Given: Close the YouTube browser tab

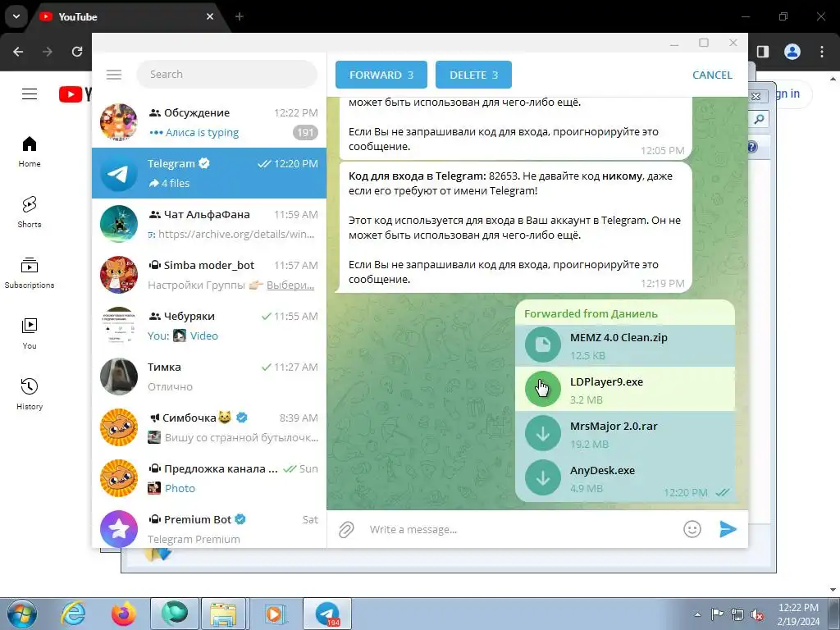Looking at the screenshot, I should [210, 16].
